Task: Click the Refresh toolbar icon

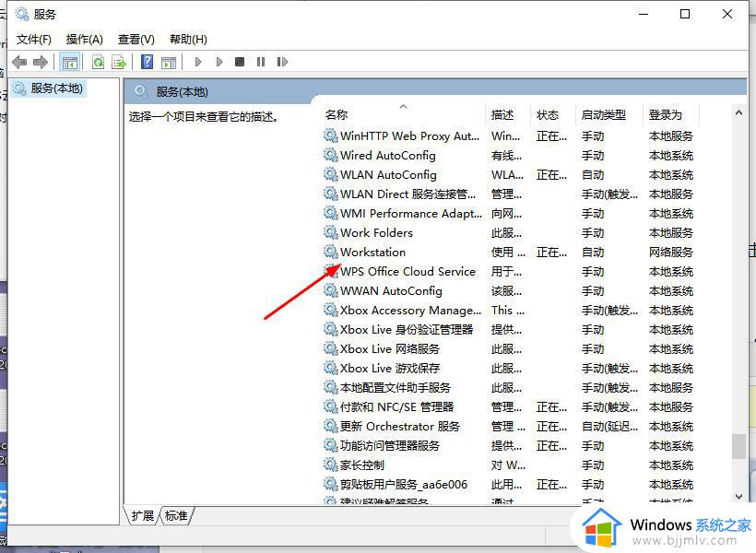Action: 98,62
